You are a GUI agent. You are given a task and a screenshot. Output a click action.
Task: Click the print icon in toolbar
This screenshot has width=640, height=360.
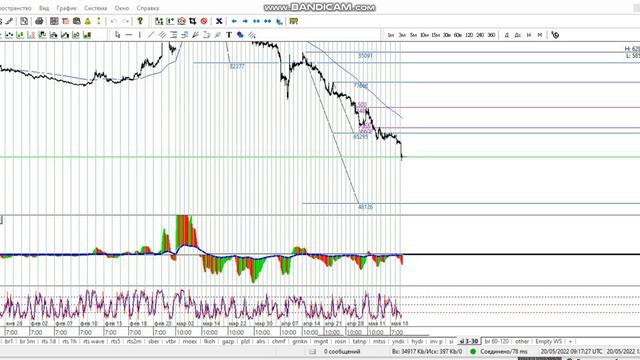(39, 21)
